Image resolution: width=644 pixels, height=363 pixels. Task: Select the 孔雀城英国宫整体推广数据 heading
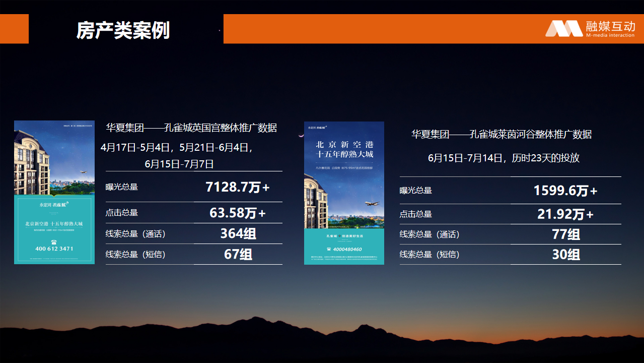191,128
